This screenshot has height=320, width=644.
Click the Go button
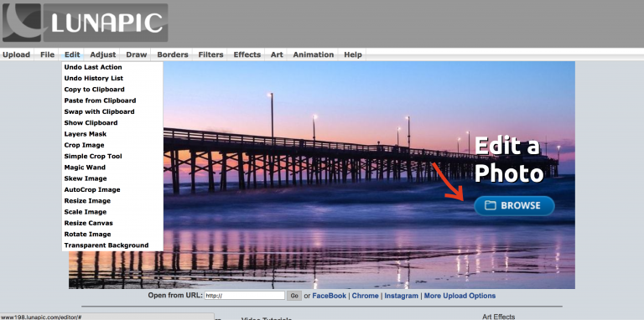click(294, 296)
